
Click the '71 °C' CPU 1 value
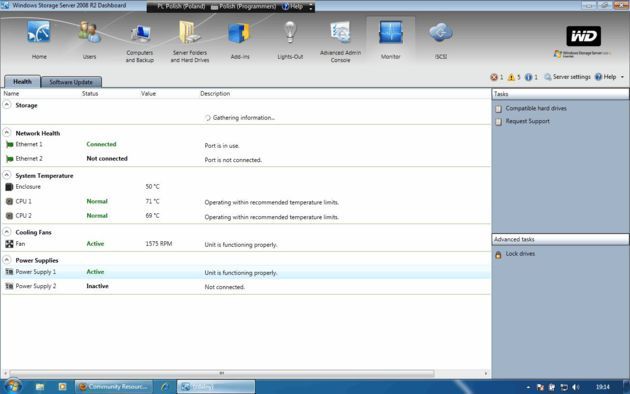point(152,201)
